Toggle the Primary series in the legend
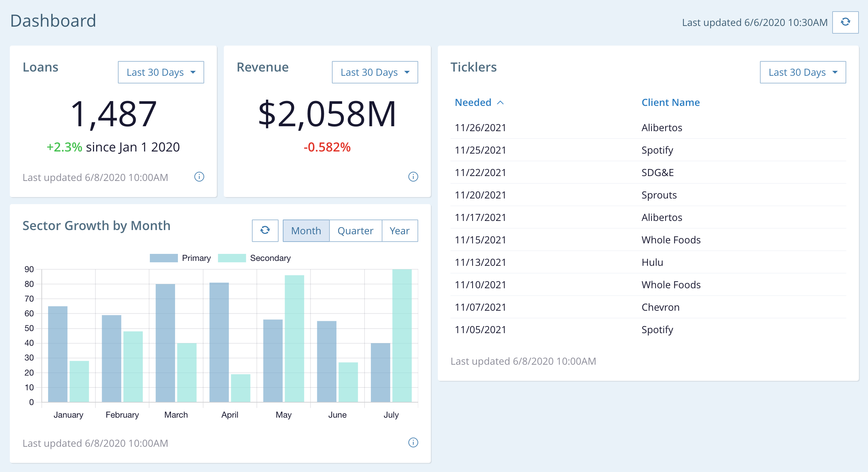The height and width of the screenshot is (472, 868). point(196,258)
